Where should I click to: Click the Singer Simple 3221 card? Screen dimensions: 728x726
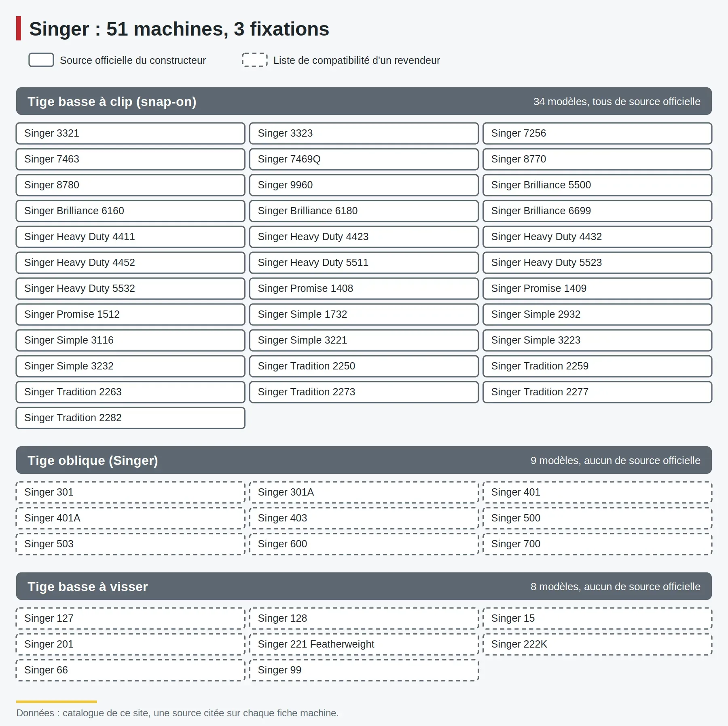[x=364, y=340]
